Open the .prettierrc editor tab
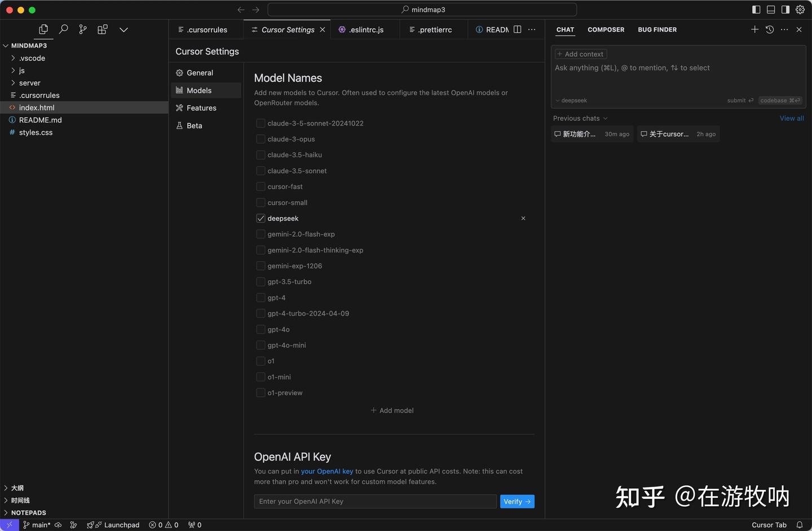This screenshot has width=812, height=531. click(x=433, y=29)
